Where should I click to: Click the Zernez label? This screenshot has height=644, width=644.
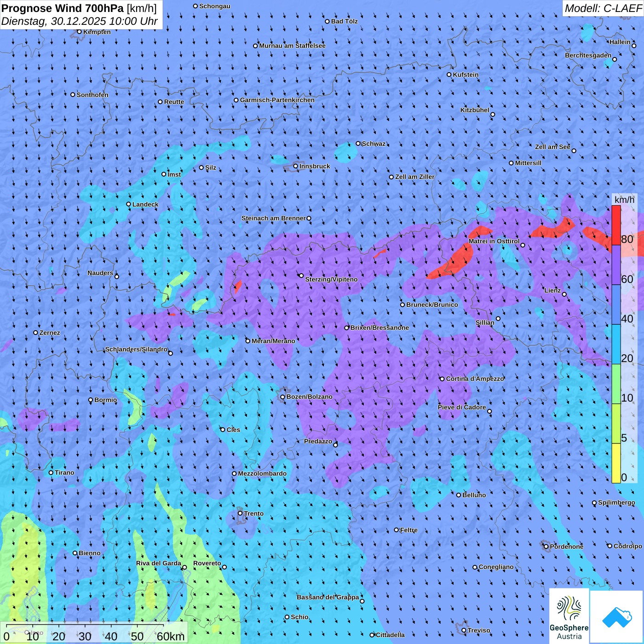coord(50,333)
